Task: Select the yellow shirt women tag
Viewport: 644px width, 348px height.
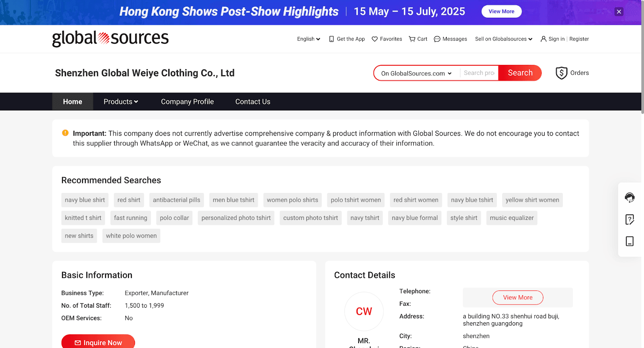Action: 532,200
